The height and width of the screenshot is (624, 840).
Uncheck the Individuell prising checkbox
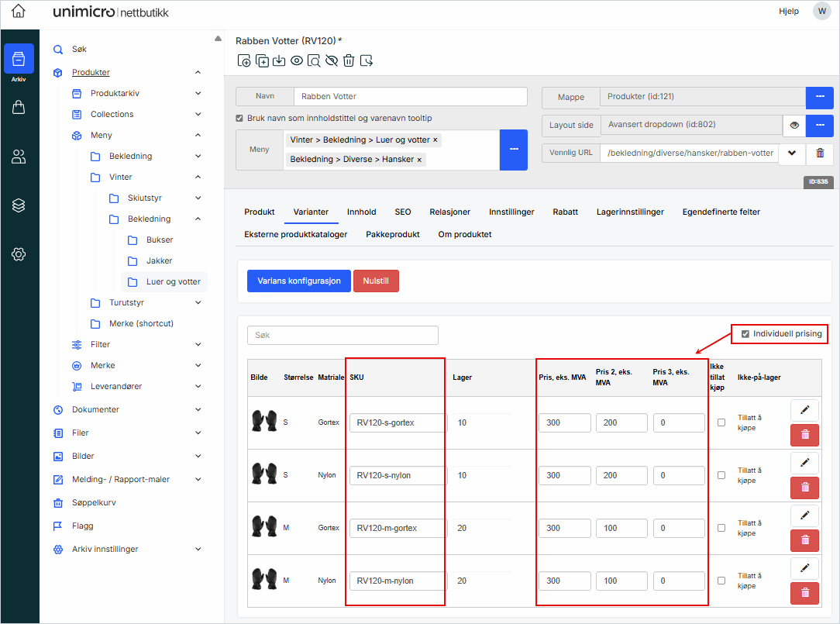click(745, 333)
